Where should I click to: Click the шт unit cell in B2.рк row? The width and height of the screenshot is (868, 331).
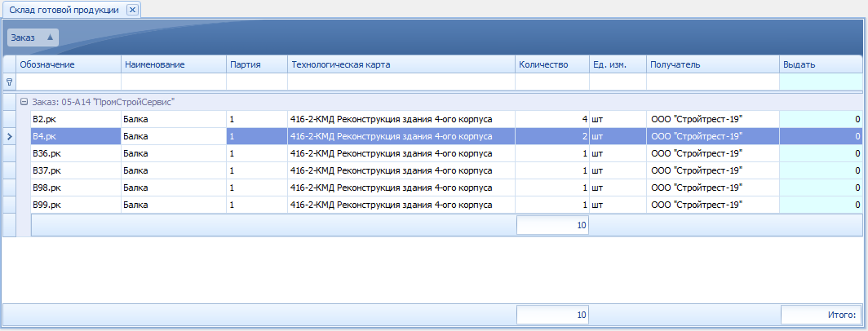point(618,119)
